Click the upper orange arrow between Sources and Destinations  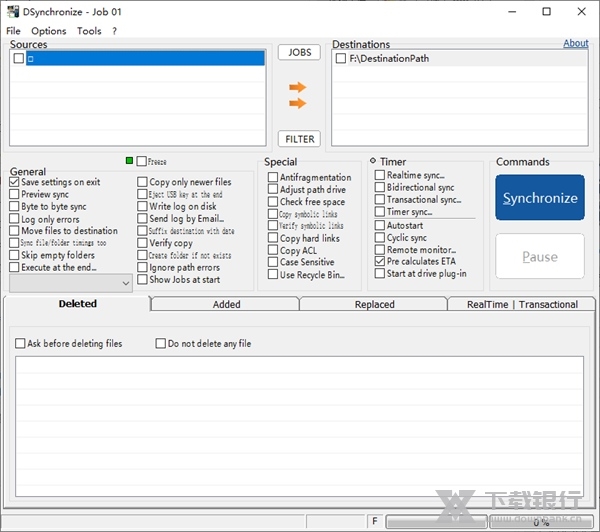297,87
